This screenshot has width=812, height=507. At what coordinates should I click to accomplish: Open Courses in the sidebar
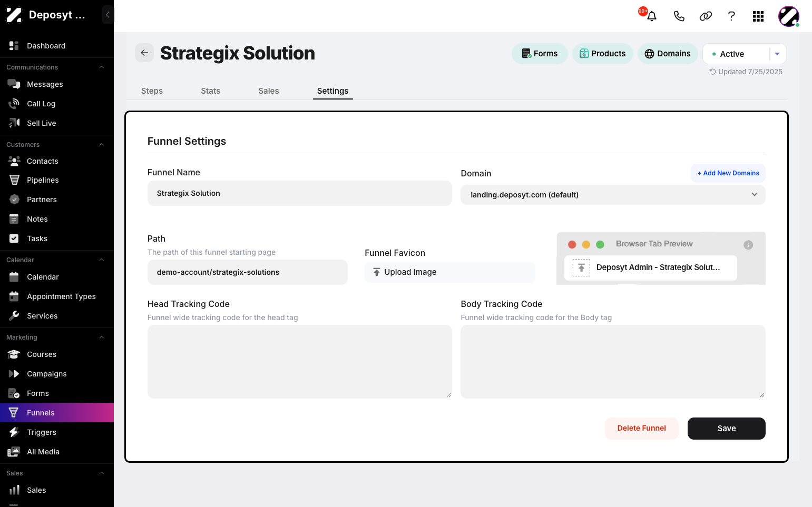(x=57, y=354)
